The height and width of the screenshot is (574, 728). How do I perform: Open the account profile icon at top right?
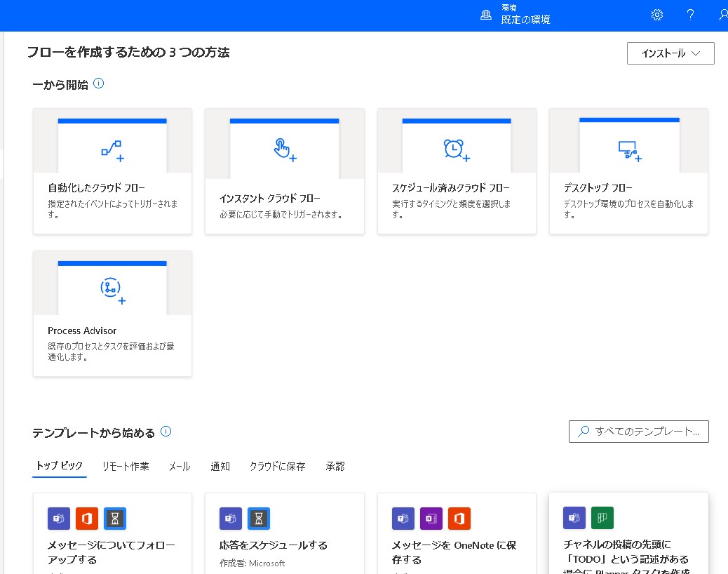(723, 14)
